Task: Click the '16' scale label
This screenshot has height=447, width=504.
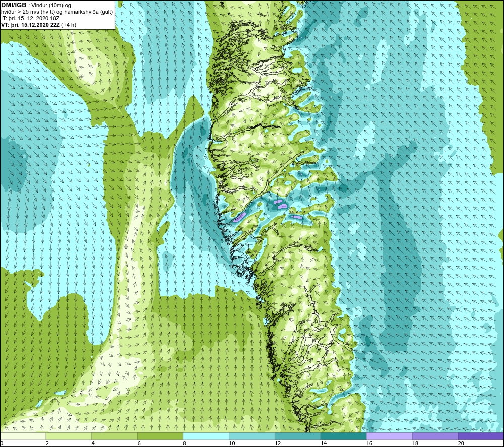Action: point(369,443)
